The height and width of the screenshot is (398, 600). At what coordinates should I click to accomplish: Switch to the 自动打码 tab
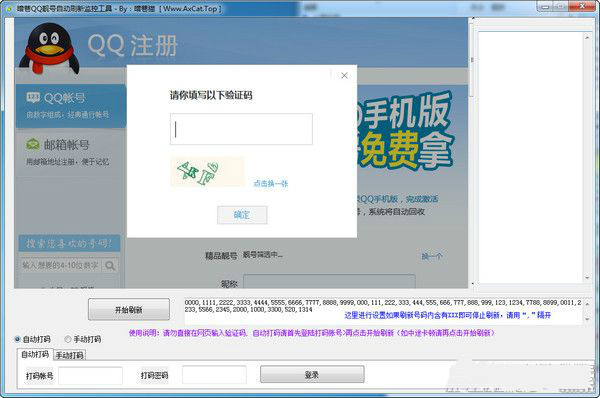(35, 354)
